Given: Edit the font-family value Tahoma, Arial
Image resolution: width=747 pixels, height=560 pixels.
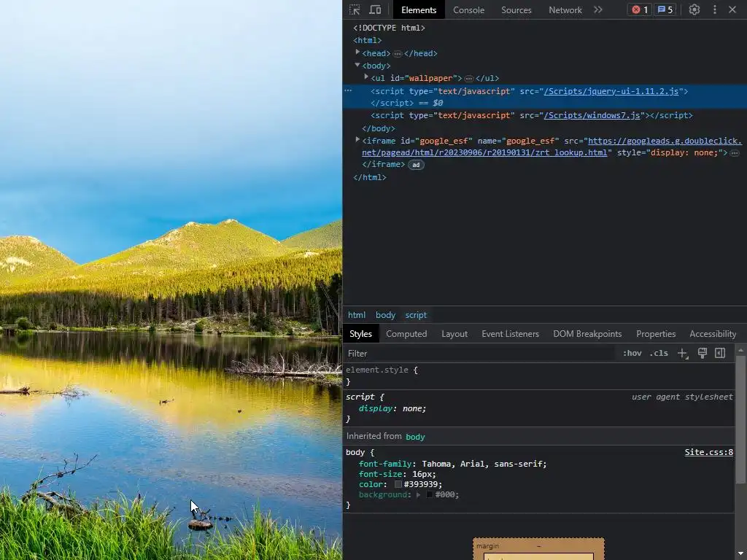Looking at the screenshot, I should pos(484,464).
